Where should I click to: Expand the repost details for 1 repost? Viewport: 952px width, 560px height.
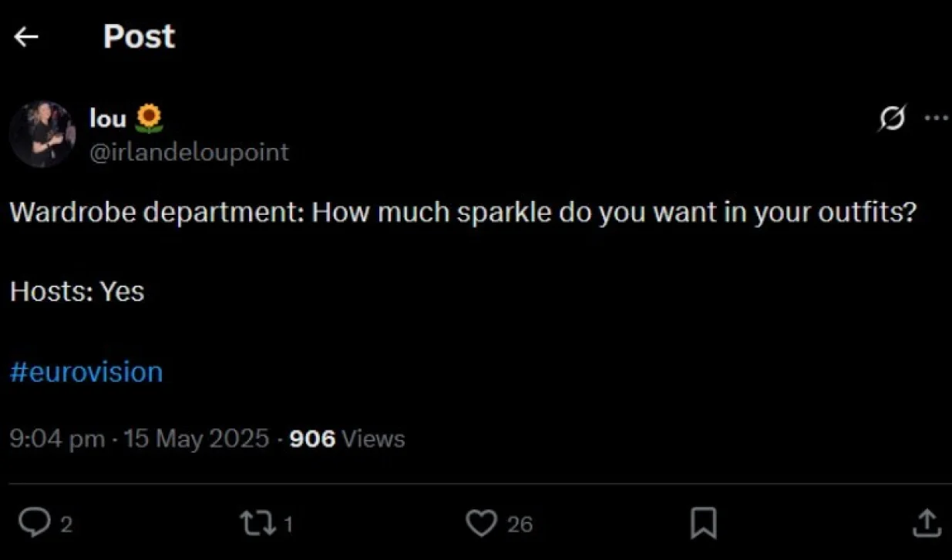coord(258,523)
